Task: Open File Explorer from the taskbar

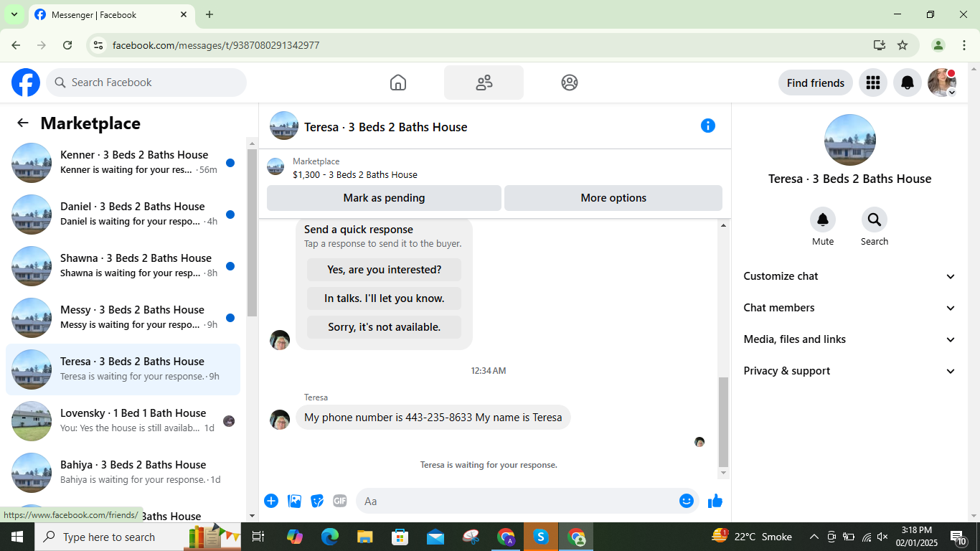Action: (x=365, y=537)
